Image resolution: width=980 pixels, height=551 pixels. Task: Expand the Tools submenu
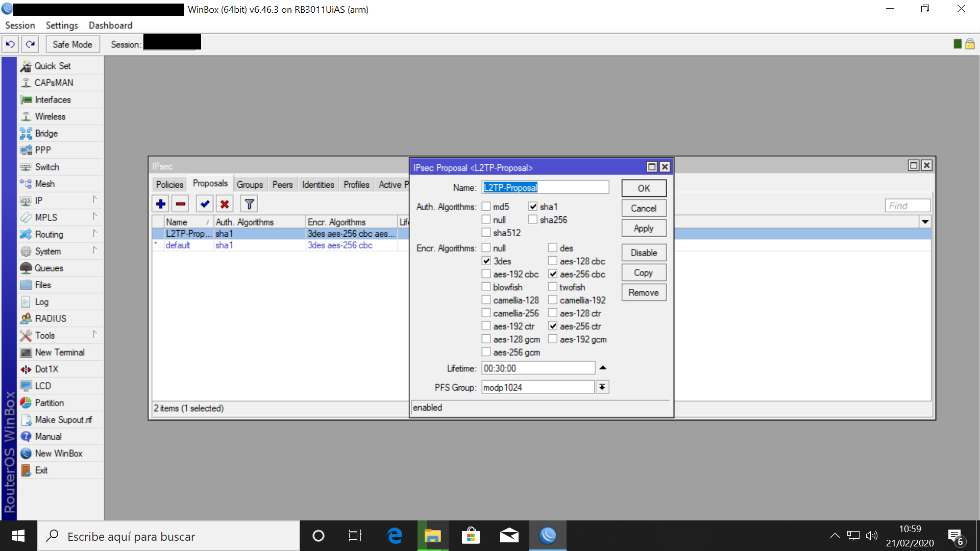pos(95,335)
